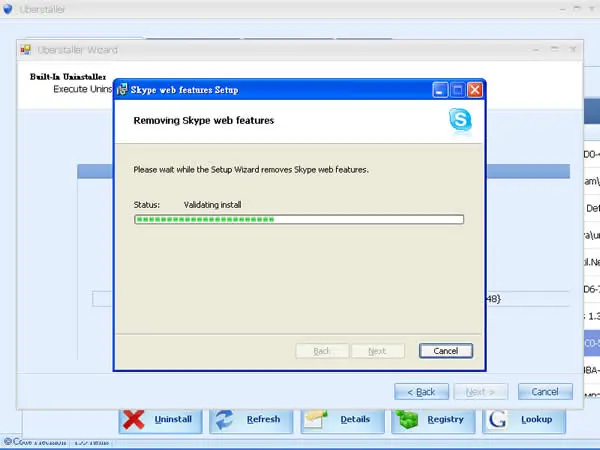Click the wizard's < Back button
The image size is (600, 450).
point(421,392)
